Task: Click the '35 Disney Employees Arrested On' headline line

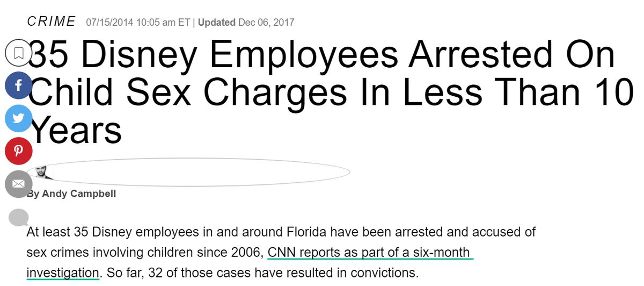Action: click(322, 56)
